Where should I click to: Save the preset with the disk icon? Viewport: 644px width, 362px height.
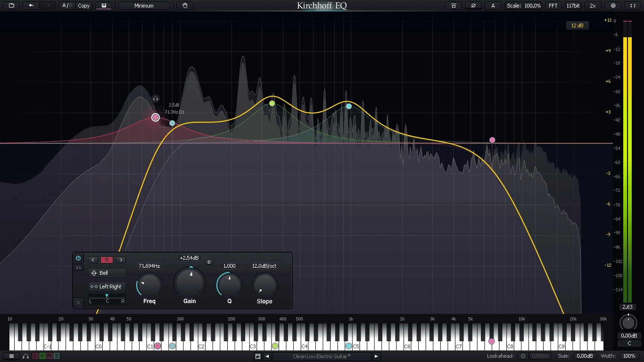pos(258,356)
